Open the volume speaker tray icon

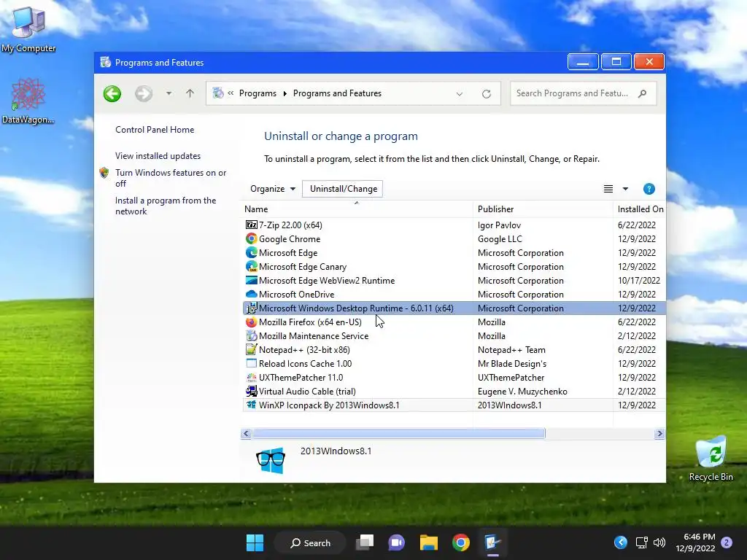[659, 542]
